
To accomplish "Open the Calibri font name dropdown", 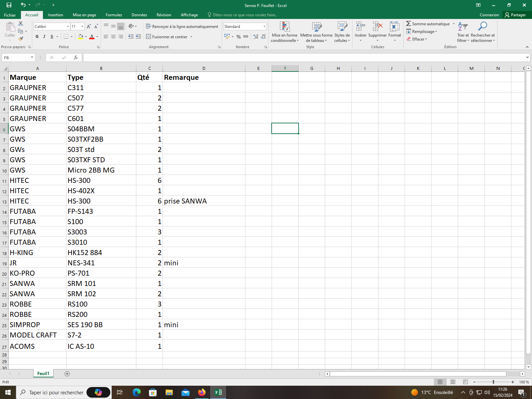I will tap(68, 26).
